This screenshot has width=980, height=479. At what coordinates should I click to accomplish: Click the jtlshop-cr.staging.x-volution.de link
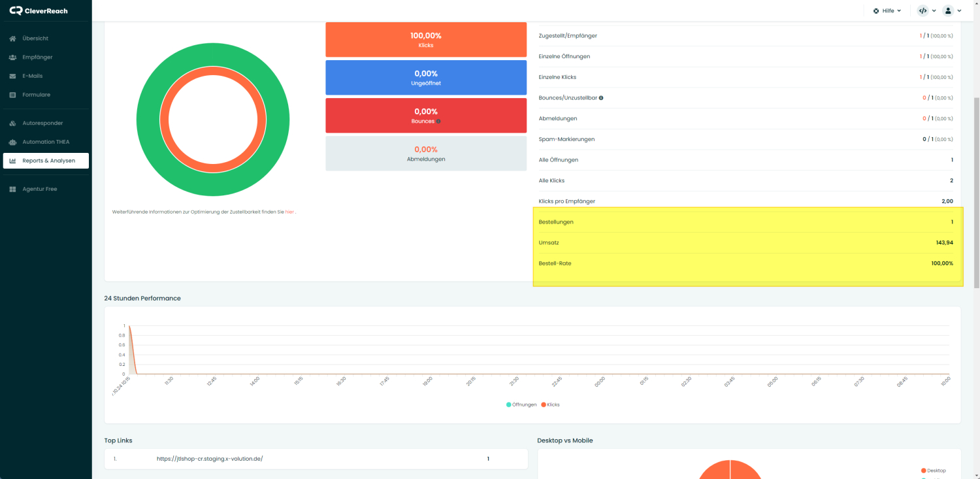pyautogui.click(x=209, y=458)
